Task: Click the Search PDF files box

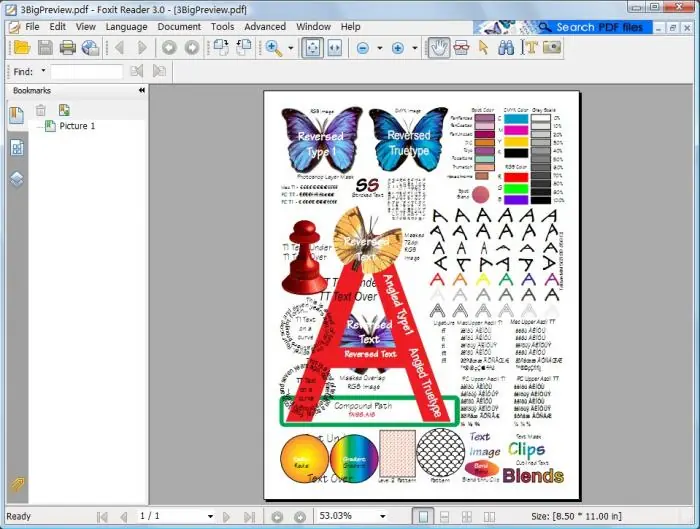Action: point(600,27)
